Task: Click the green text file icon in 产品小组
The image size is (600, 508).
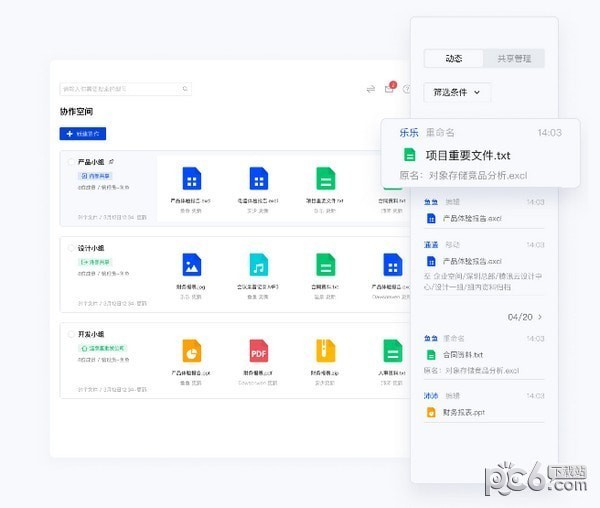Action: pyautogui.click(x=325, y=179)
